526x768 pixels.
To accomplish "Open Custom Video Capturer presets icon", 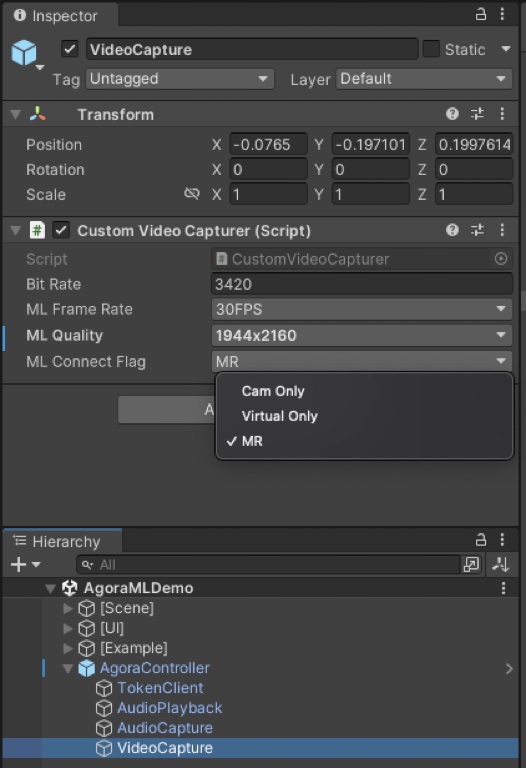I will [477, 230].
